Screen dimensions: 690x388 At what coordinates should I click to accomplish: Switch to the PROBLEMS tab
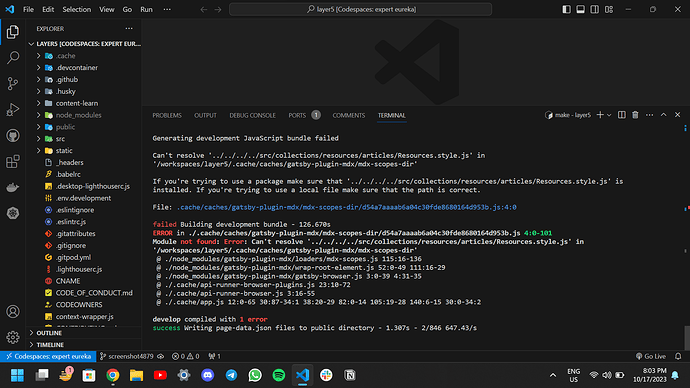[x=167, y=115]
